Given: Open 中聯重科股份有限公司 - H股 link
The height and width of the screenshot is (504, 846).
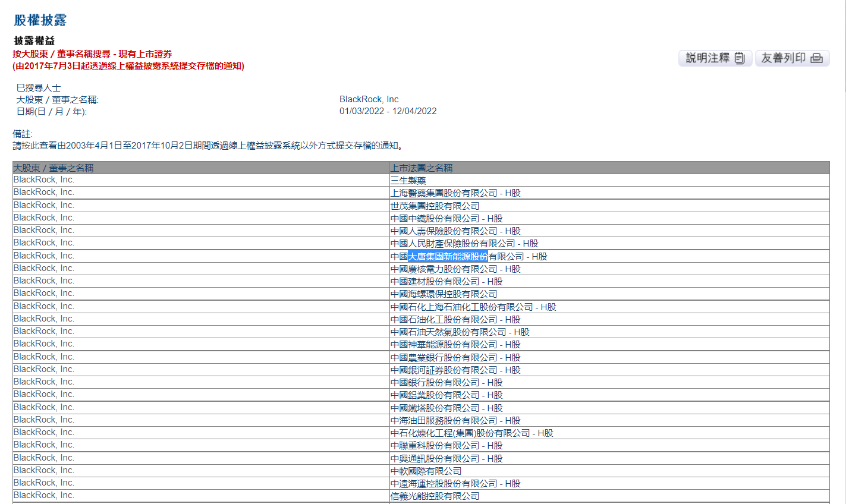Looking at the screenshot, I should [446, 446].
